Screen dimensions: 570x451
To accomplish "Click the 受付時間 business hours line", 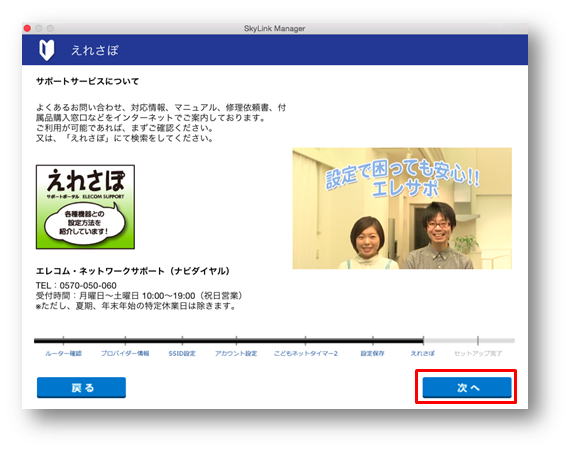I will [x=139, y=295].
